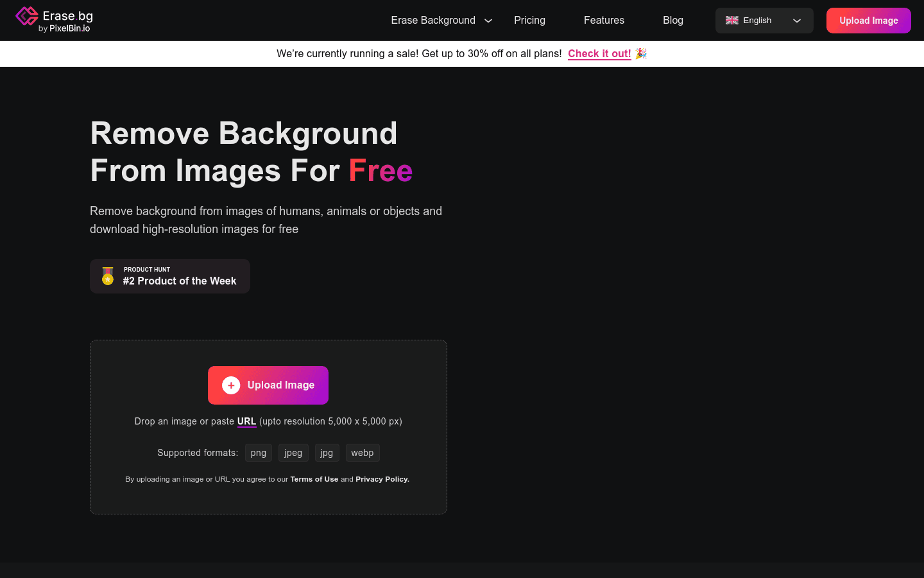Expand the Erase Background chevron arrow
Viewport: 924px width, 578px height.
point(488,21)
